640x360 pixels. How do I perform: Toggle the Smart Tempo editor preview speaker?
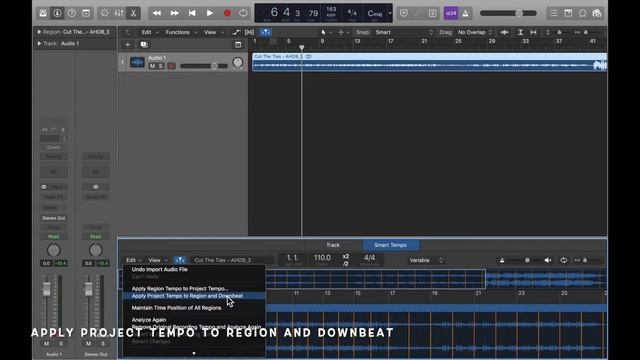pos(548,260)
